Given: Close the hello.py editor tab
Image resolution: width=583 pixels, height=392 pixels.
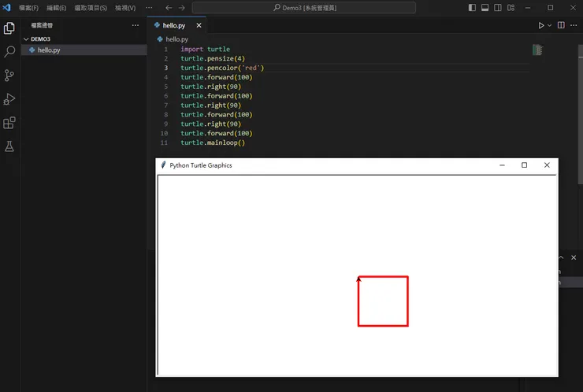Looking at the screenshot, I should pyautogui.click(x=199, y=25).
